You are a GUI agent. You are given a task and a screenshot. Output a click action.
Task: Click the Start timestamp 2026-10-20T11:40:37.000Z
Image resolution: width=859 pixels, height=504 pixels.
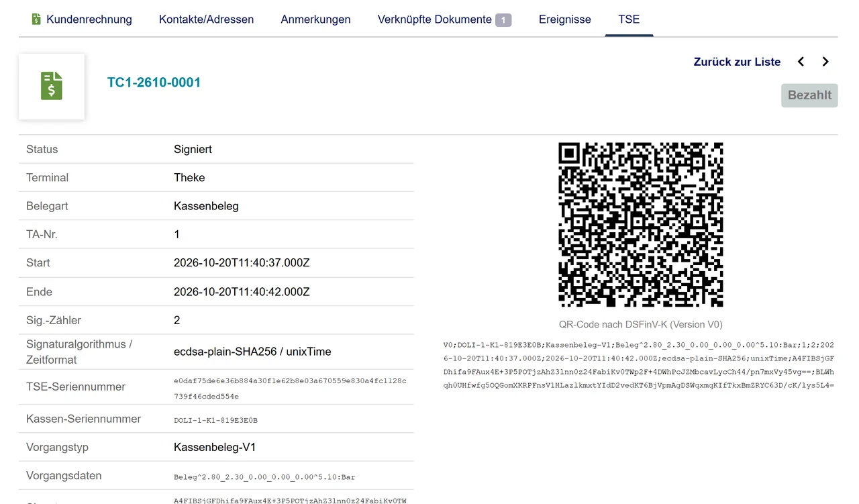coord(242,263)
